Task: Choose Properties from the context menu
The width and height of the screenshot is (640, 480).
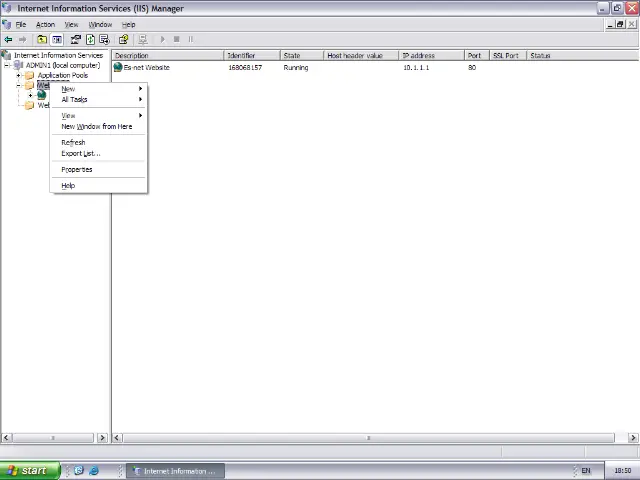Action: pos(98,169)
